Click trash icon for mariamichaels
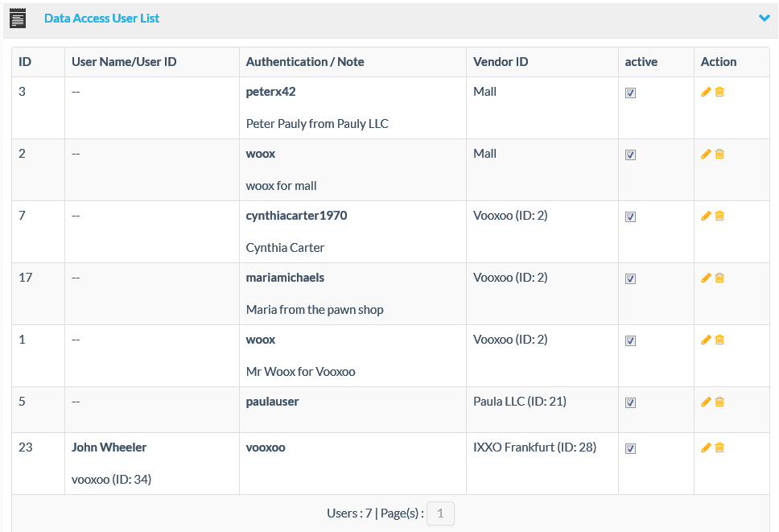 click(719, 278)
